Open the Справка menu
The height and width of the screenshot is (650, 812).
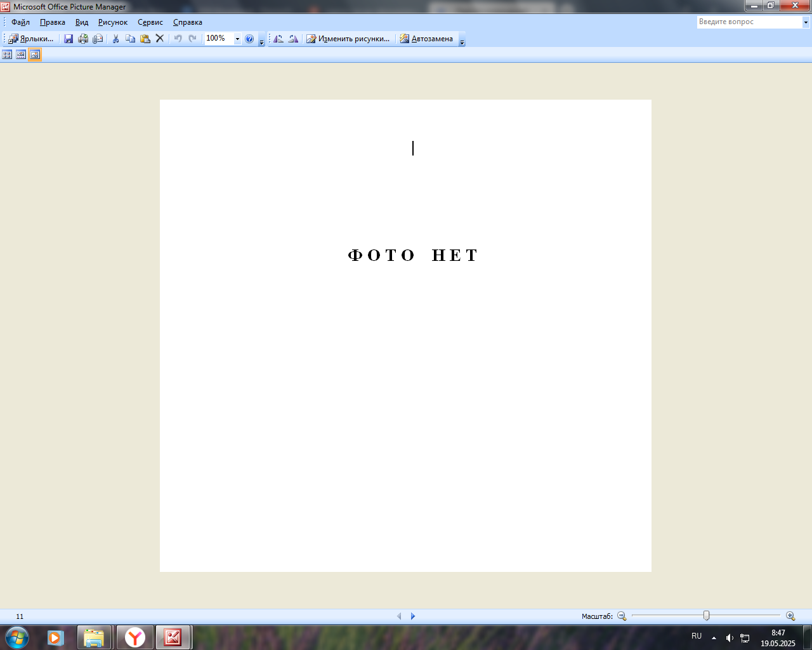188,22
